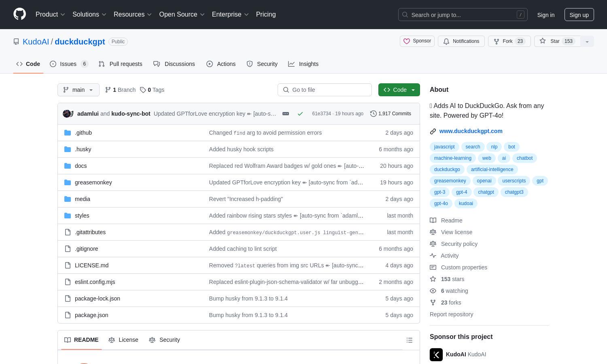This screenshot has height=364, width=607.
Task: Expand commit message ellipsis button
Action: pos(286,114)
